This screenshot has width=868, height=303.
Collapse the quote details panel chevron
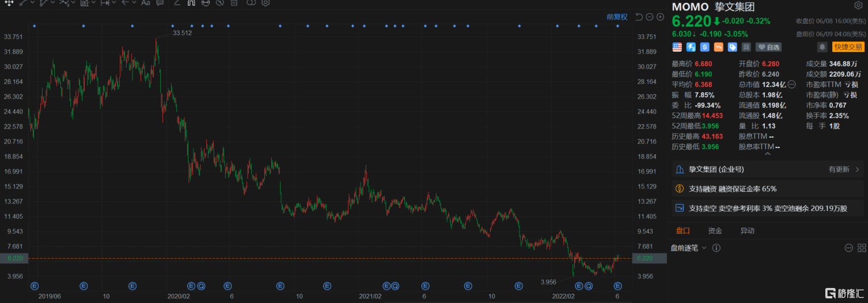point(767,154)
